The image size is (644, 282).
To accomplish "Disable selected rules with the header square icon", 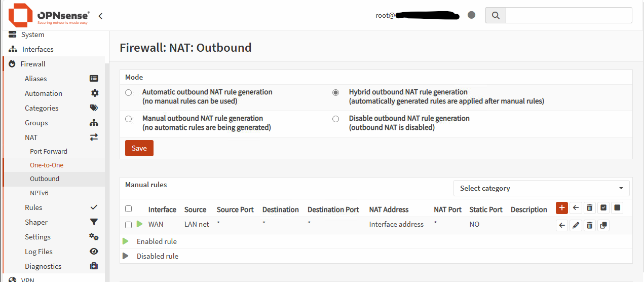I will click(617, 207).
